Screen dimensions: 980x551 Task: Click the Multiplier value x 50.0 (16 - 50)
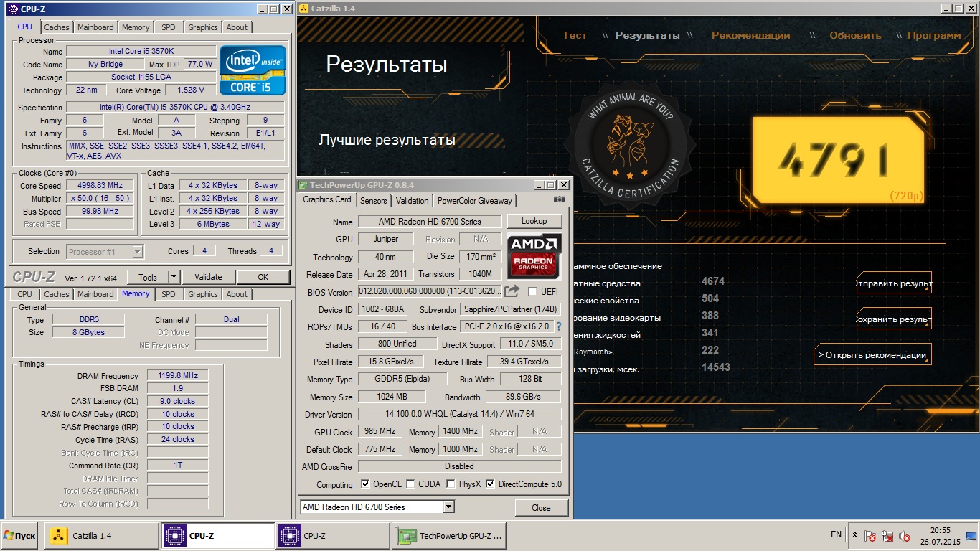pos(100,198)
